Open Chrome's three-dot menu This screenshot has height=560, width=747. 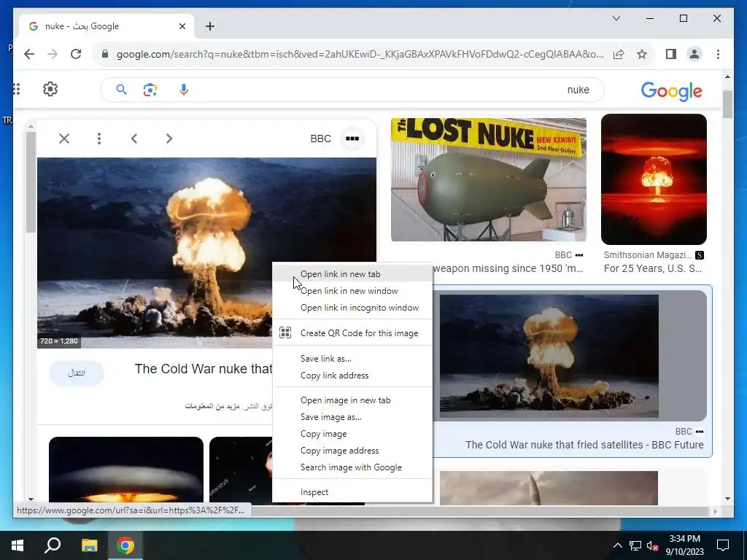coord(718,54)
